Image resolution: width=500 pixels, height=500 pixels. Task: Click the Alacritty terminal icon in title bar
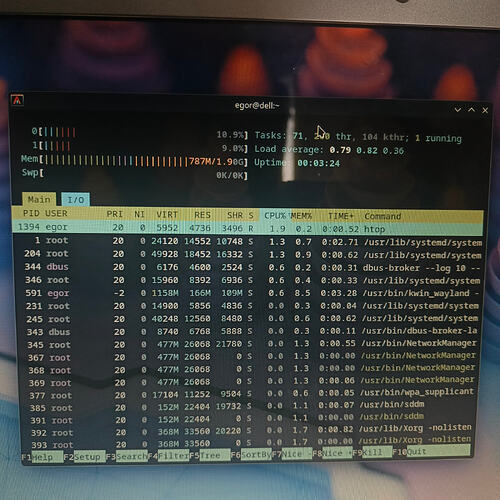tap(17, 100)
